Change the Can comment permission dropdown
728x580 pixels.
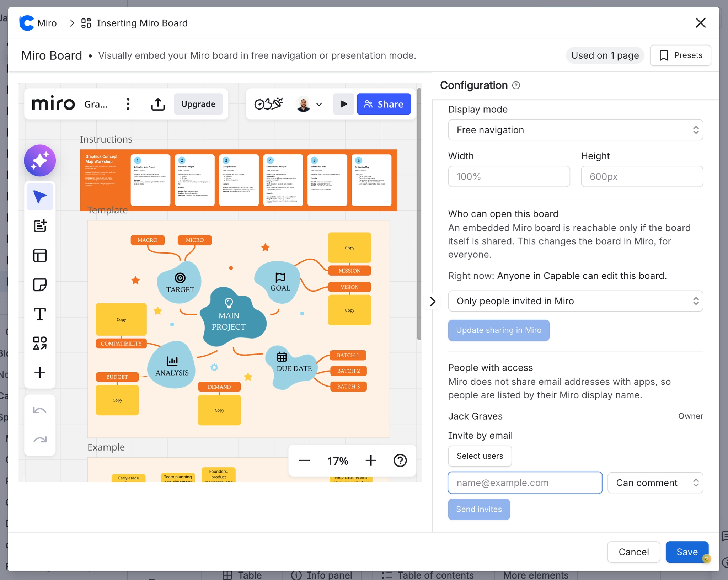[x=655, y=483]
